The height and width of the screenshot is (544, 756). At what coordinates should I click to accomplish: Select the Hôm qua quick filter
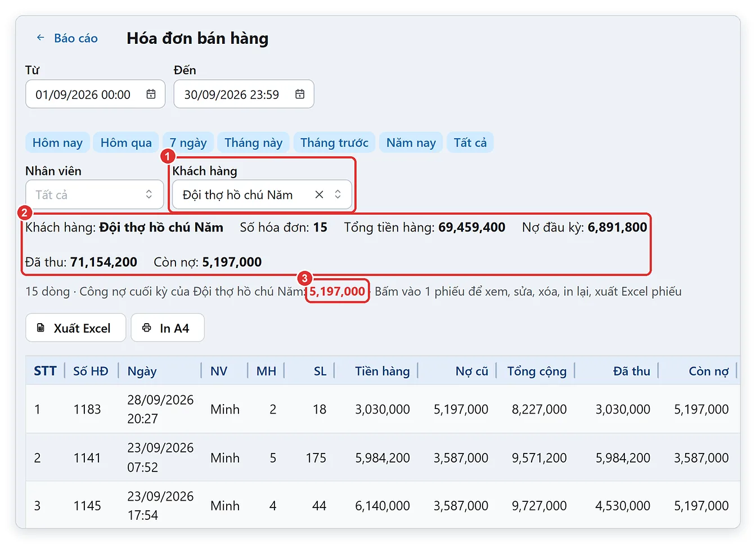tap(126, 143)
